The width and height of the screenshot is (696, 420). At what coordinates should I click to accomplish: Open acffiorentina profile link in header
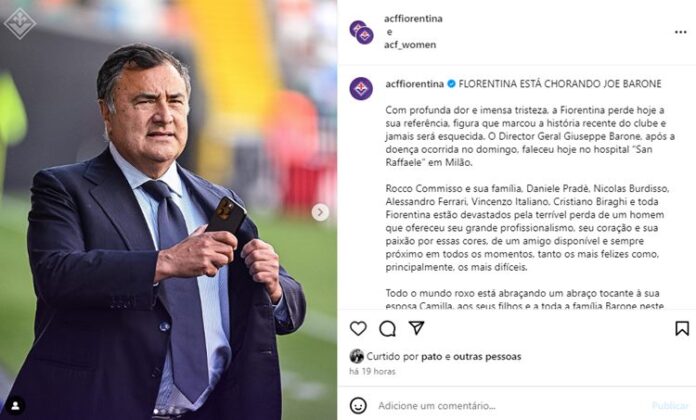click(413, 18)
